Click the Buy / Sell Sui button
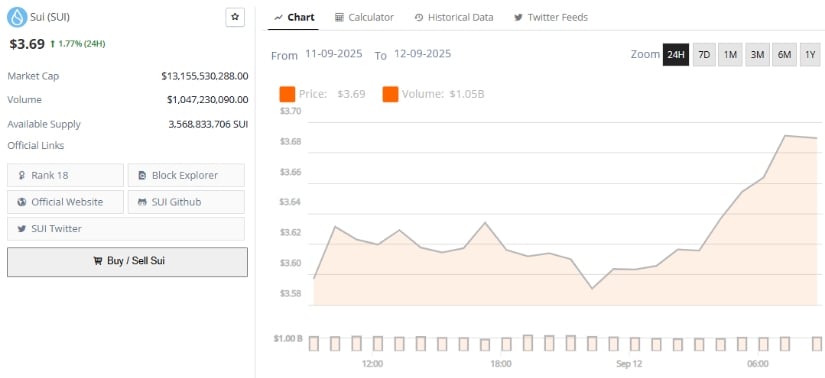Viewport: 825px width, 378px height. [x=127, y=262]
